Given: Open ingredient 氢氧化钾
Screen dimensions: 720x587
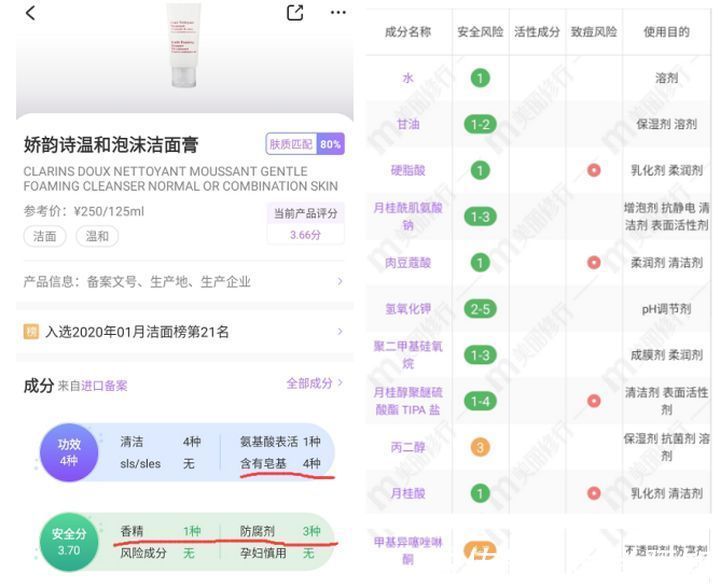Looking at the screenshot, I should [408, 309].
